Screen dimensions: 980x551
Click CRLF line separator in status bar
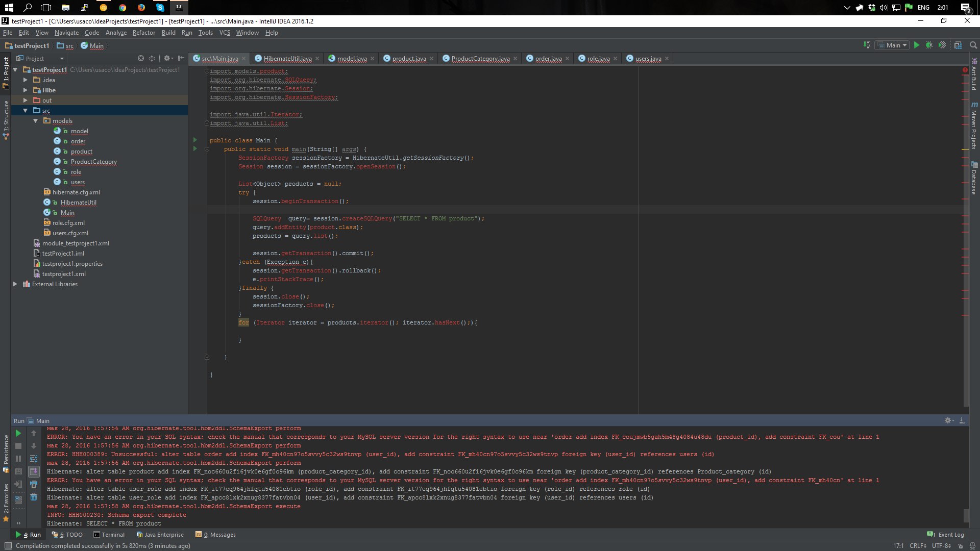point(918,545)
